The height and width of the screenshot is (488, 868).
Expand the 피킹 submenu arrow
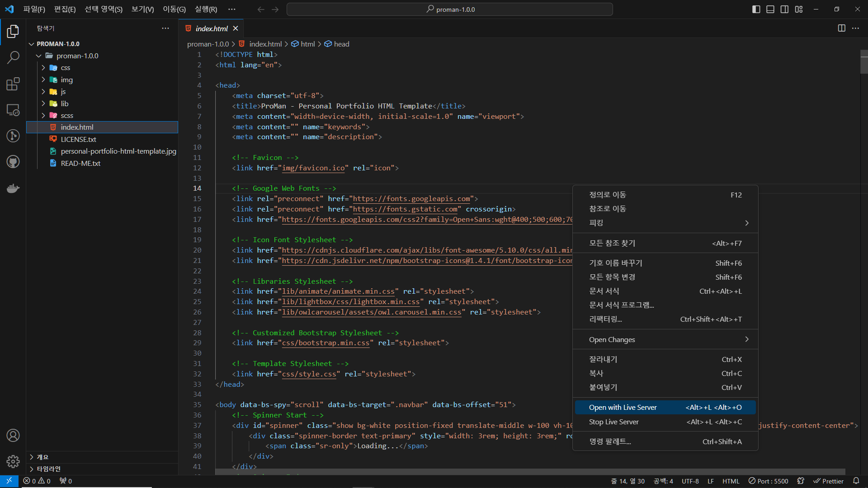746,223
